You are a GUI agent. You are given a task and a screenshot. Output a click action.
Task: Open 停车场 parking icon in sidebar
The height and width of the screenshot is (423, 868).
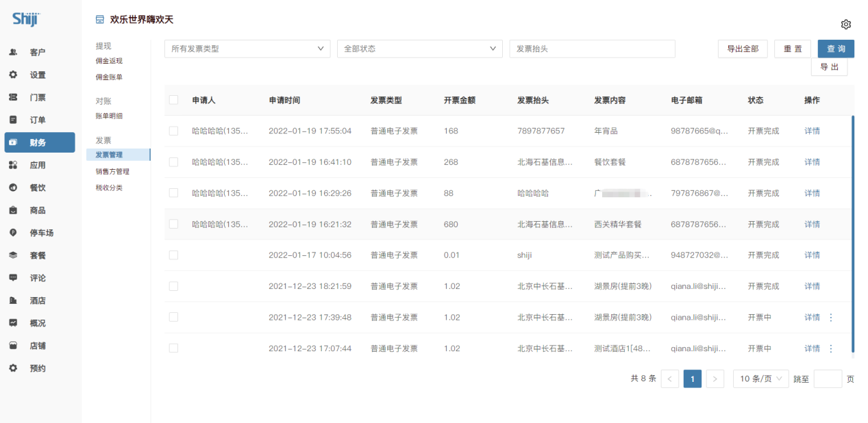pyautogui.click(x=13, y=233)
